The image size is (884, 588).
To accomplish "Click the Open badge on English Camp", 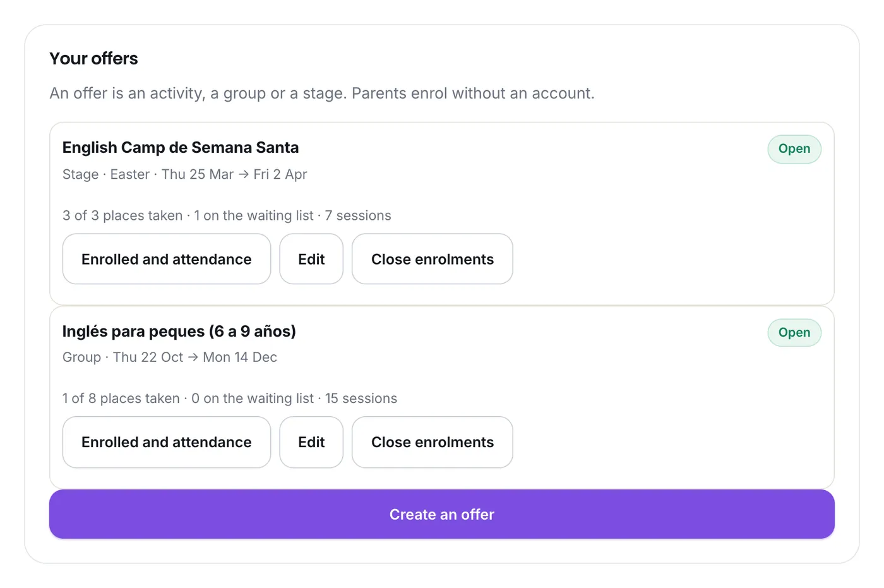I will (x=794, y=149).
